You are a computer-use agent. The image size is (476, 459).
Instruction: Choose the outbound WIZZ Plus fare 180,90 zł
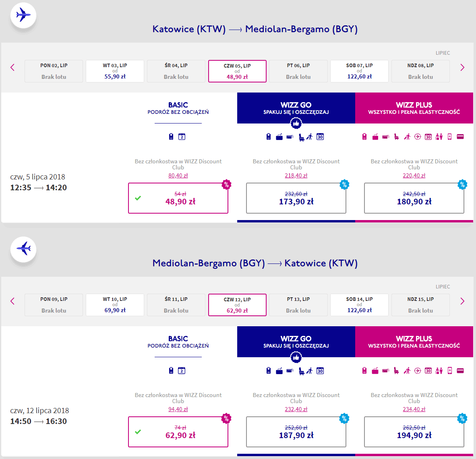(414, 198)
